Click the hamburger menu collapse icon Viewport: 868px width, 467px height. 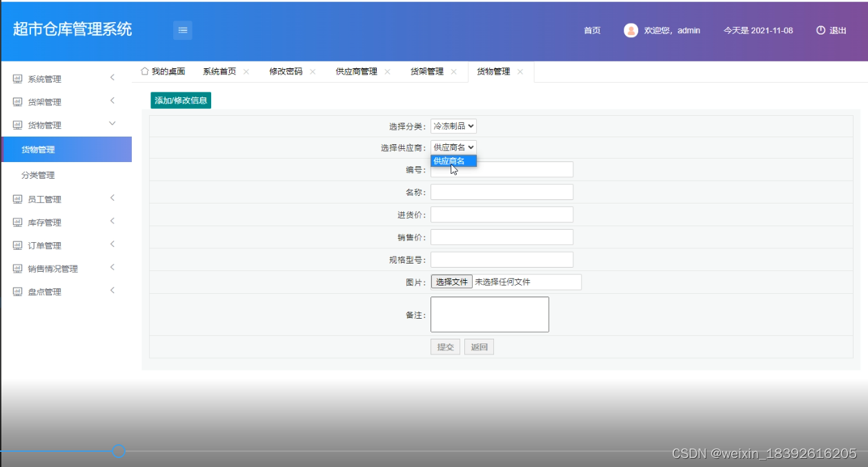click(182, 30)
